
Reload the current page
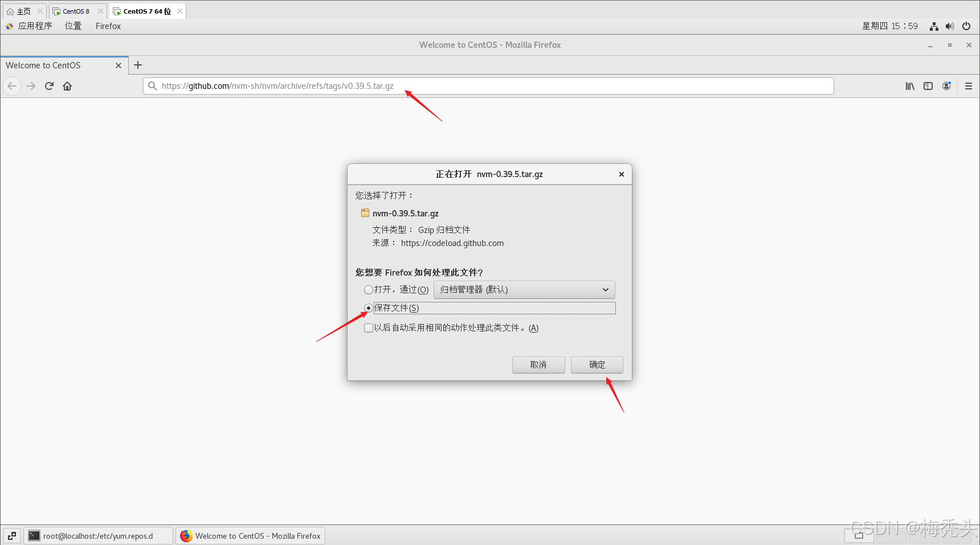tap(49, 86)
